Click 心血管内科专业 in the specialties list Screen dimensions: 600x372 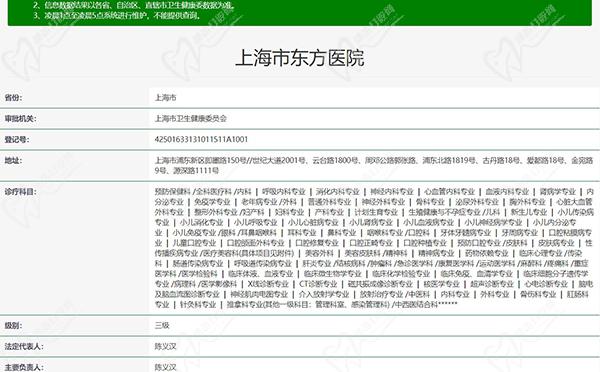coord(449,191)
